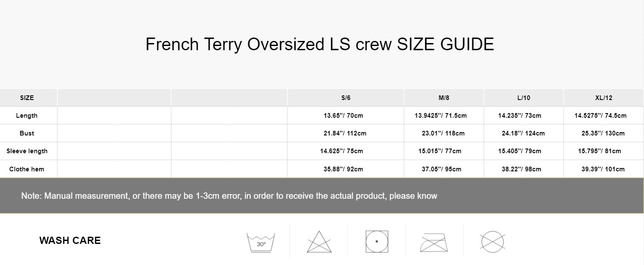This screenshot has height=265, width=644.
Task: Click the SIZE header cell
Action: click(27, 98)
